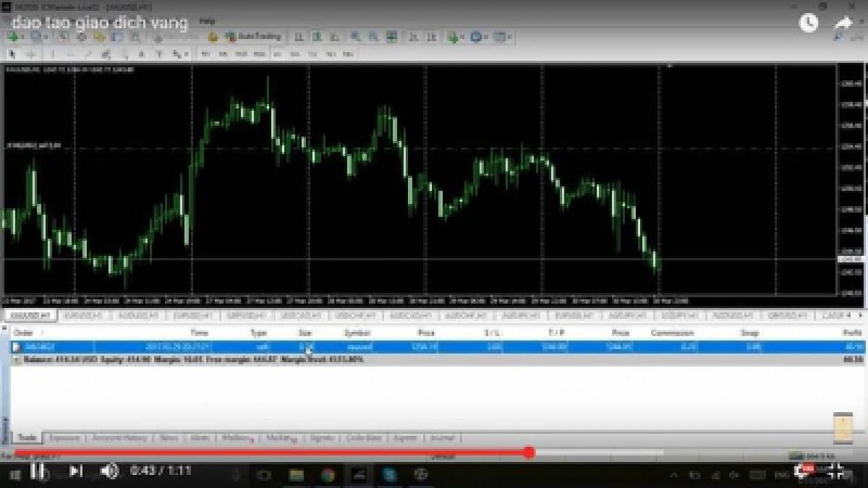
Task: Skip to the next video
Action: coord(75,471)
